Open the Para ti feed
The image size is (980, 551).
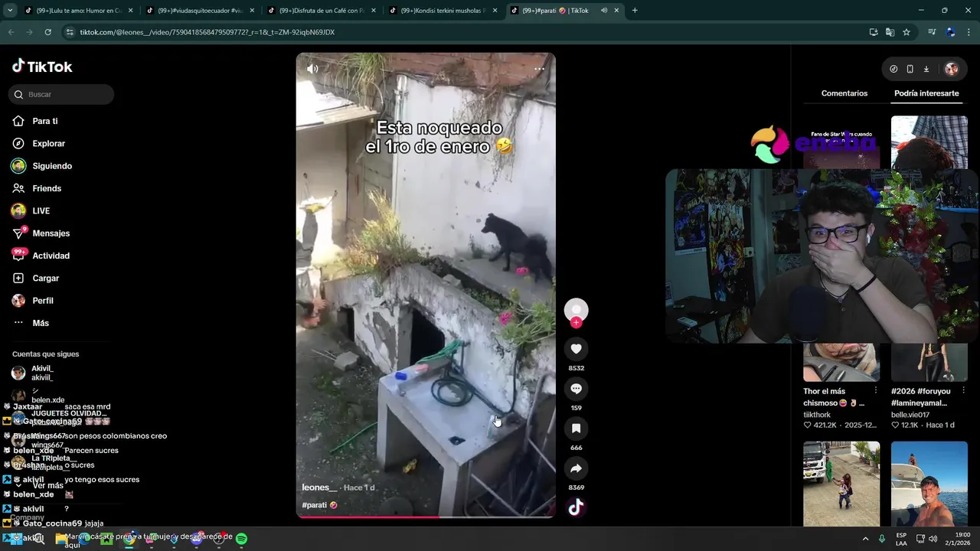[x=35, y=121]
